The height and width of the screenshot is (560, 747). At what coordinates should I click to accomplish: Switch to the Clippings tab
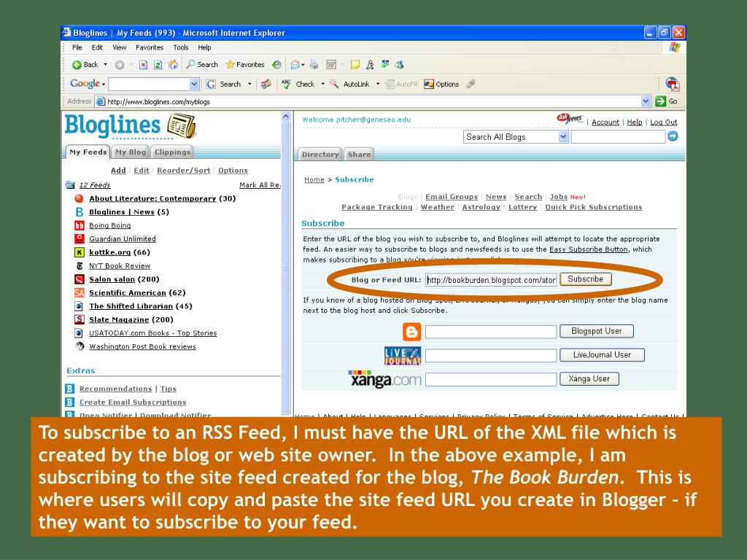(x=172, y=152)
